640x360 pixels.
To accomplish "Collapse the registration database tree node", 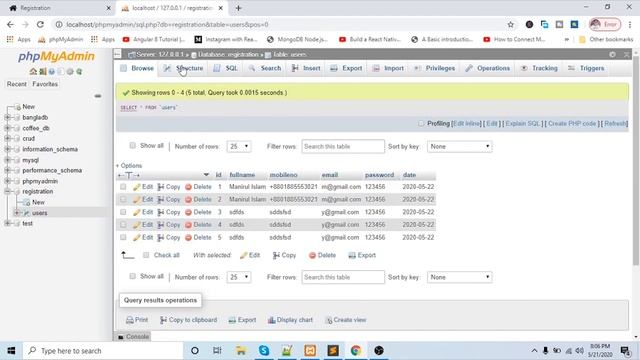I will pos(7,191).
